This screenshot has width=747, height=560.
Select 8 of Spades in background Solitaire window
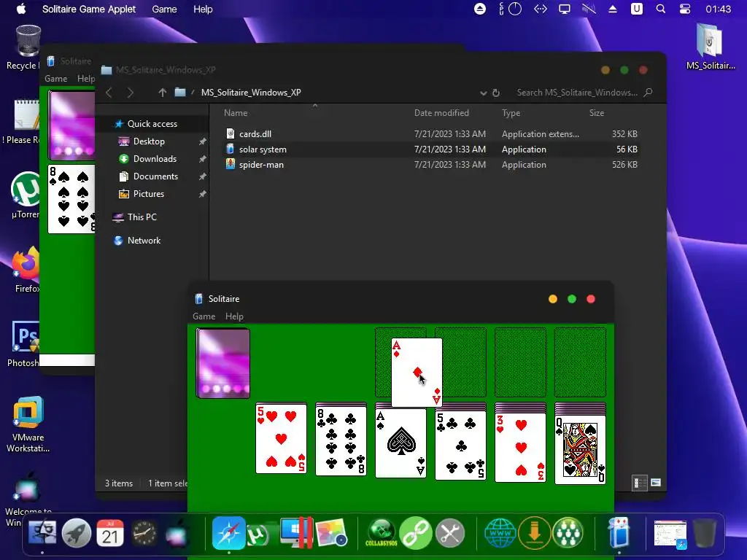click(x=71, y=199)
